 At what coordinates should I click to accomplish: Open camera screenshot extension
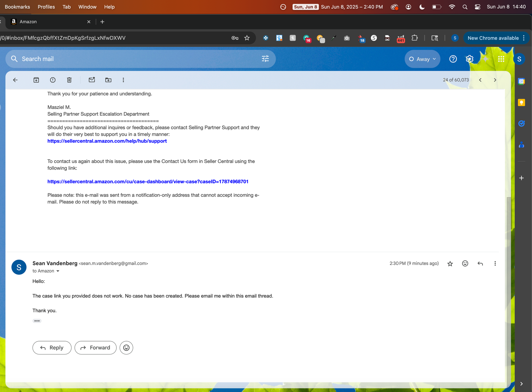tap(347, 38)
